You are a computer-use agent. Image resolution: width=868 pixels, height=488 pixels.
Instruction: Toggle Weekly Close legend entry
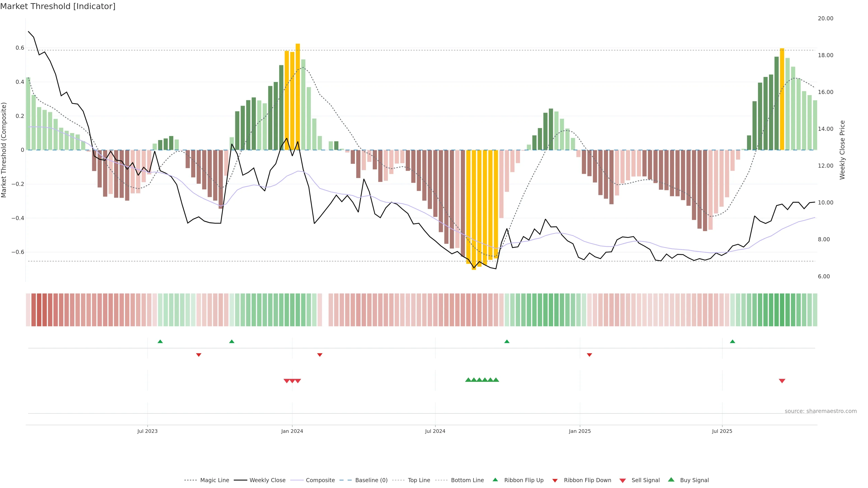point(267,480)
